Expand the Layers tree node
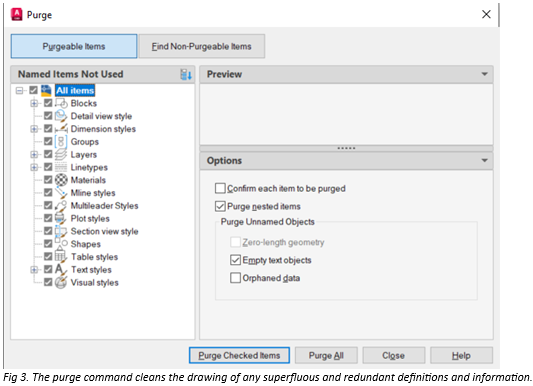The image size is (533, 386). 34,154
